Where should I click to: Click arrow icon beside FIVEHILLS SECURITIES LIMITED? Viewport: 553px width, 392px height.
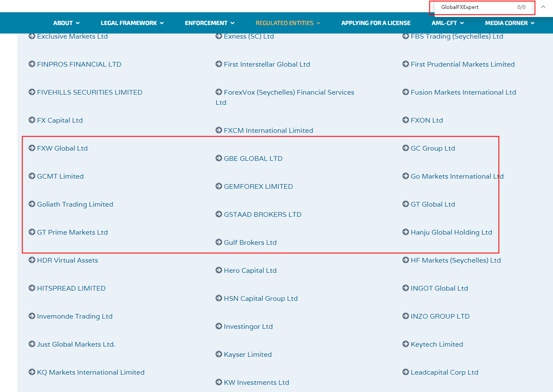(x=32, y=92)
